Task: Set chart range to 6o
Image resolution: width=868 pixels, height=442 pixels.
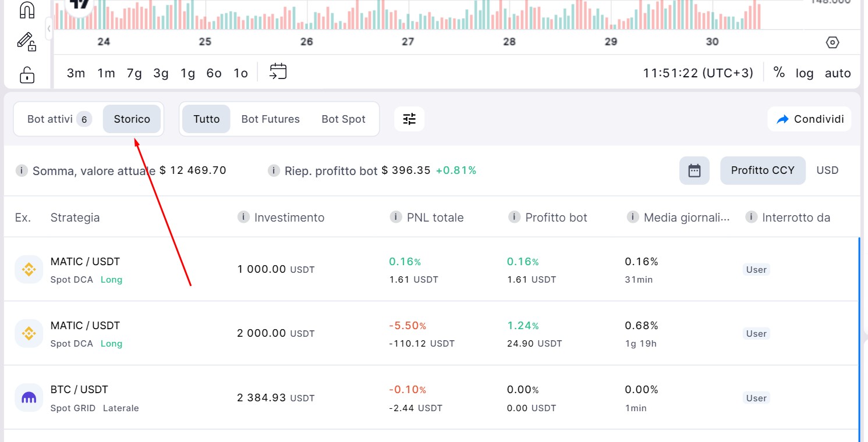Action: [214, 73]
